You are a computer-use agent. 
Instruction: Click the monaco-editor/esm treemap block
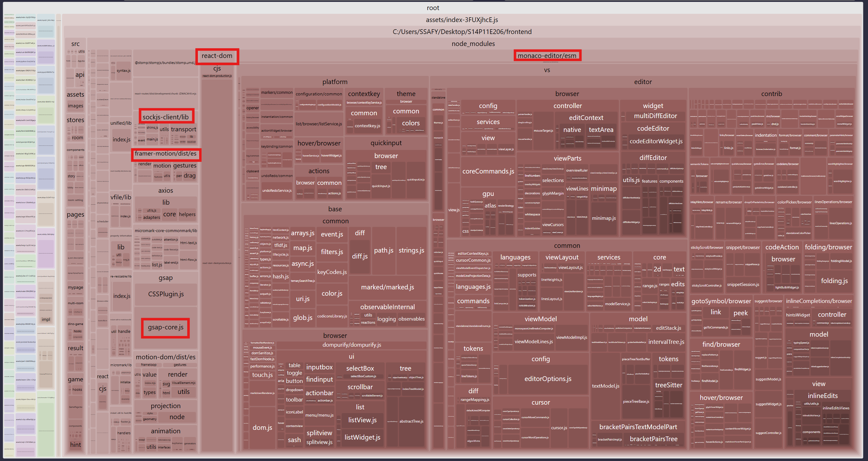pos(547,55)
